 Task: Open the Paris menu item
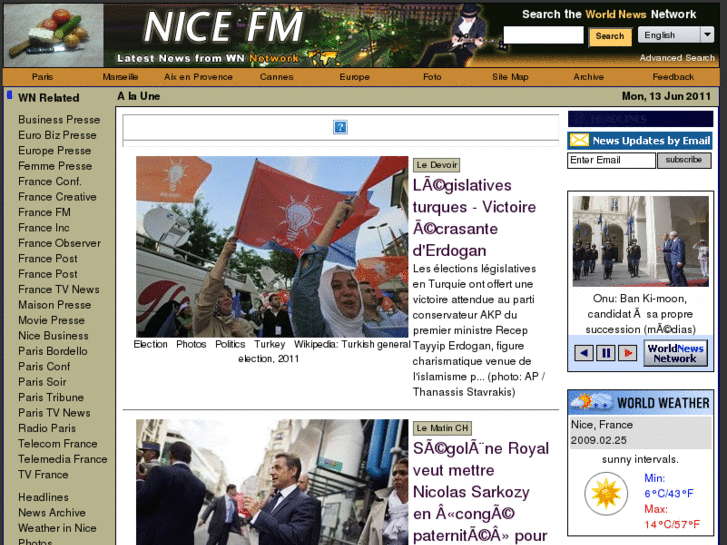(x=42, y=77)
